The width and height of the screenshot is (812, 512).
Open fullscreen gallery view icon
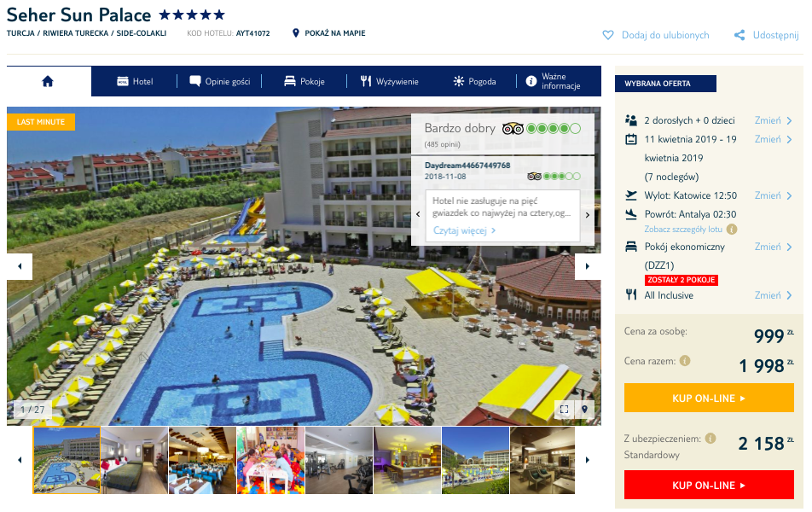point(565,410)
